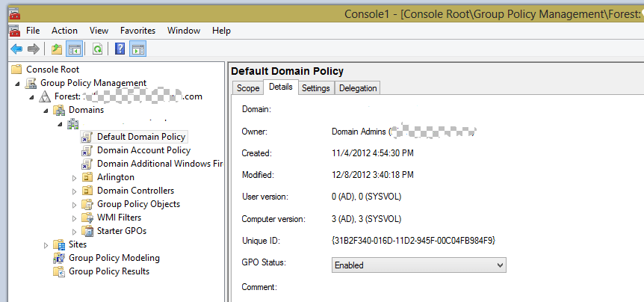Expand the WMI Filters node

(x=74, y=218)
